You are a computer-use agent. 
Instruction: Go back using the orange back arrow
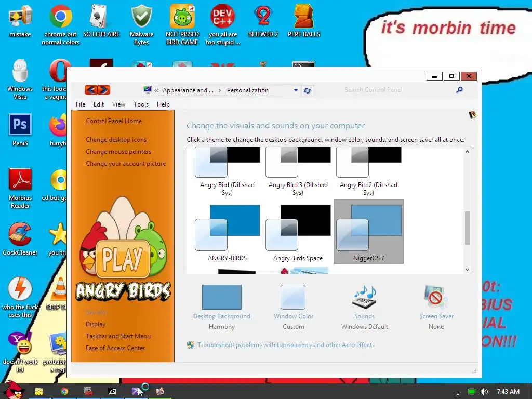[x=91, y=90]
